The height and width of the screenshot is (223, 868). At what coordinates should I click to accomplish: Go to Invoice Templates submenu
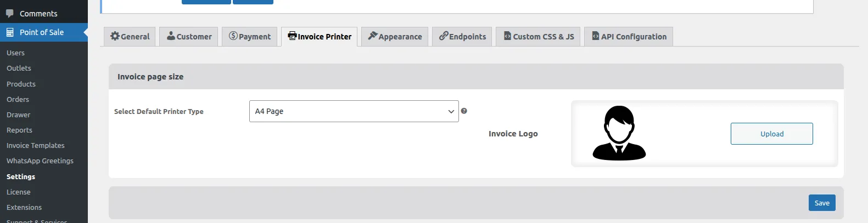36,146
